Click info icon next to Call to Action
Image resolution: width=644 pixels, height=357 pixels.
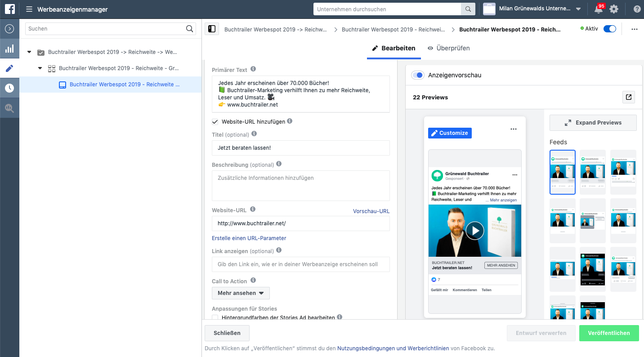tap(253, 281)
